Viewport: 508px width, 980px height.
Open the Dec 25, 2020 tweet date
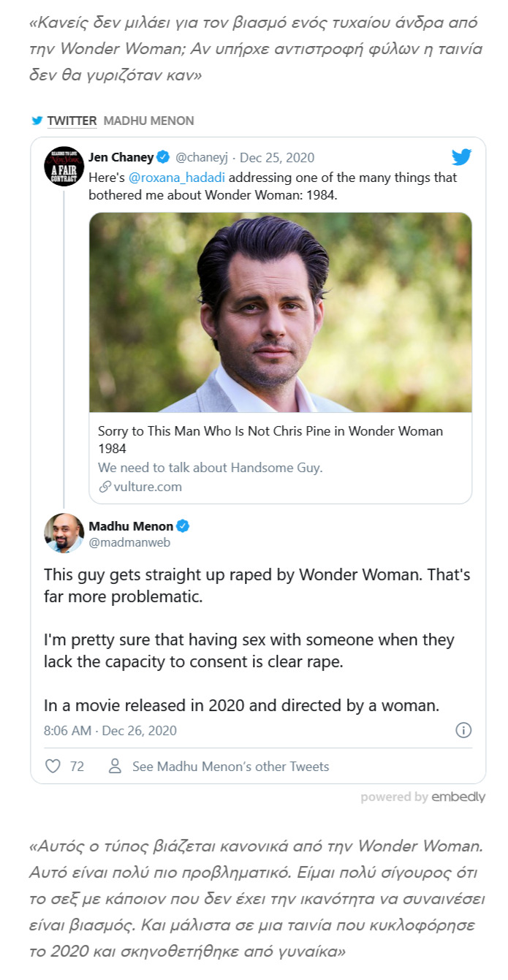[277, 157]
